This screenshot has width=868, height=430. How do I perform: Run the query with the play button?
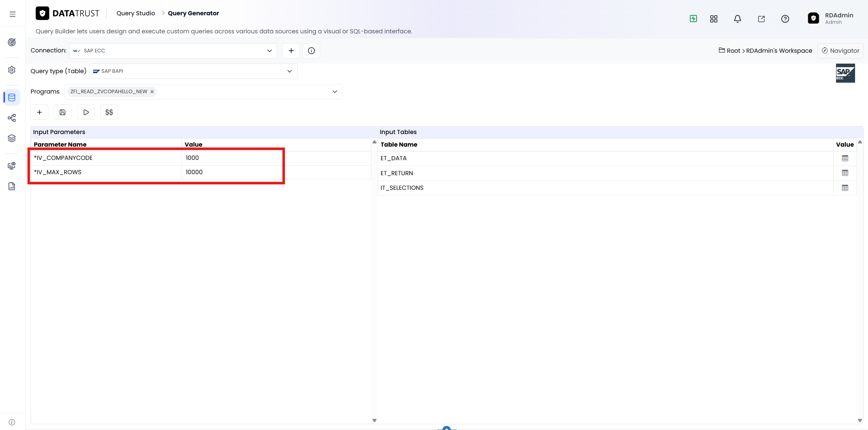[x=86, y=112]
